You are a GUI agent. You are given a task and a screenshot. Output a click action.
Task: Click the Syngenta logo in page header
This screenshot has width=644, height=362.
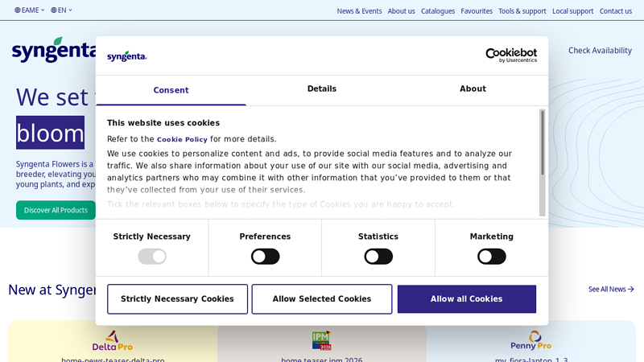point(53,50)
